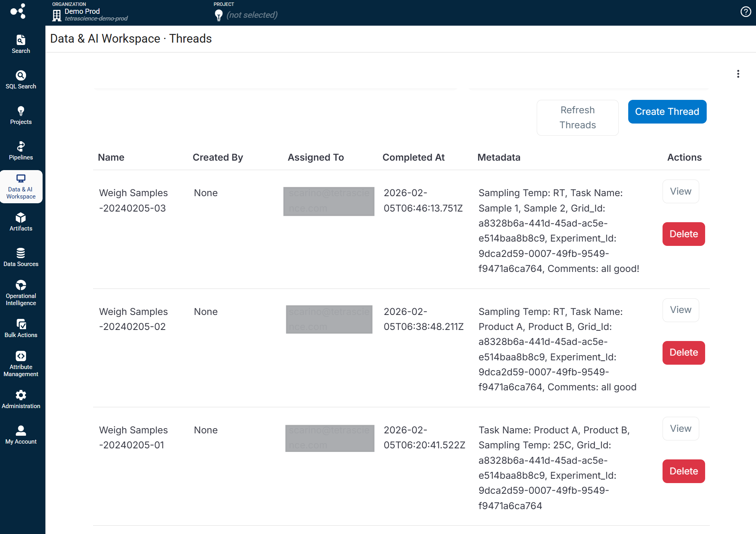Click metadata ending 'Comments: all good!'
The image size is (756, 534).
[x=558, y=231]
